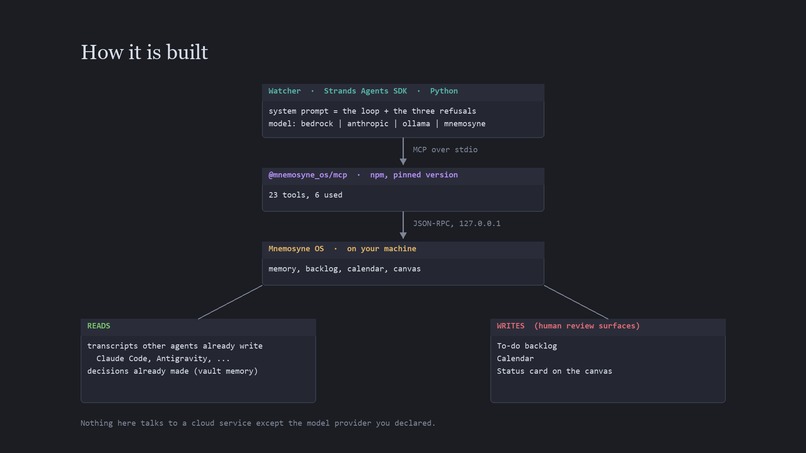Screen dimensions: 806x453
Task: Select 'Claude Code, Antigravity, ...' line
Action: tap(163, 358)
